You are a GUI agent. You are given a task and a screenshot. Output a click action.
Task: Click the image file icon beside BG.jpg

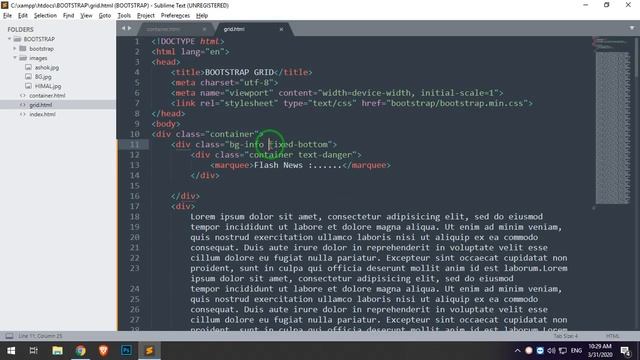[x=28, y=76]
